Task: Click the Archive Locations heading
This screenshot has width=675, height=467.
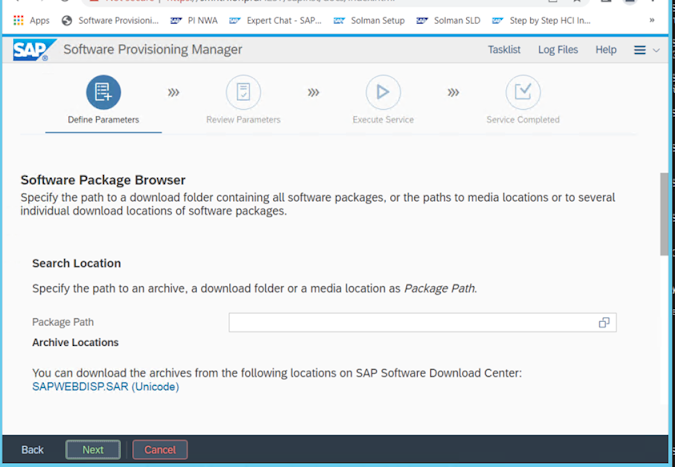Action: pos(75,343)
